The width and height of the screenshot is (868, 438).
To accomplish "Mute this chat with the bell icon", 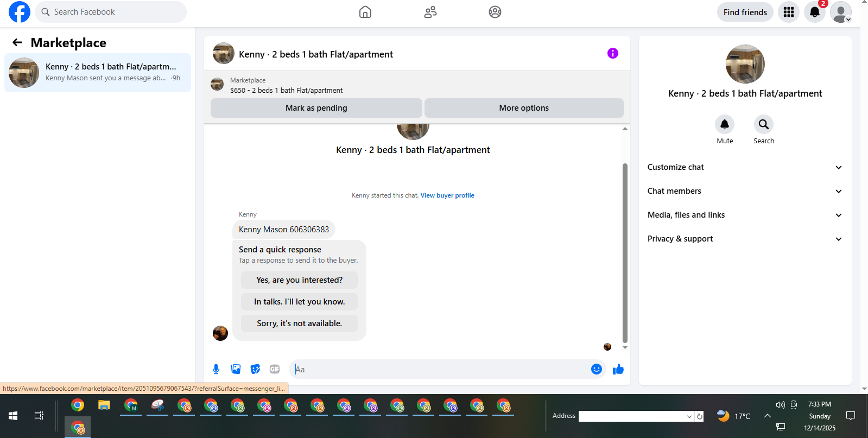I will [x=725, y=124].
